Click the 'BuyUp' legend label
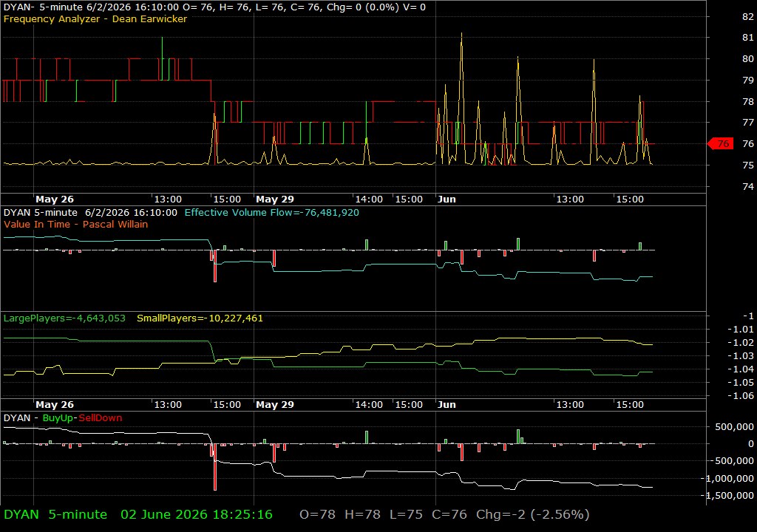757x532 pixels. coord(58,417)
